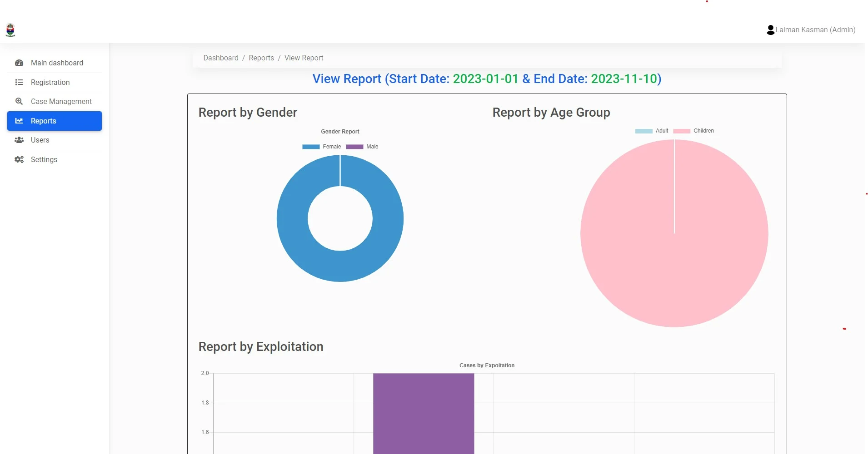This screenshot has width=868, height=454.
Task: Toggle Children series in age group legend
Action: point(693,131)
